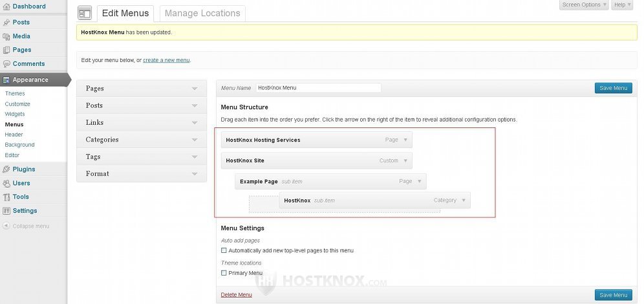Enable automatically add new top-level pages
This screenshot has width=644, height=304.
point(224,250)
